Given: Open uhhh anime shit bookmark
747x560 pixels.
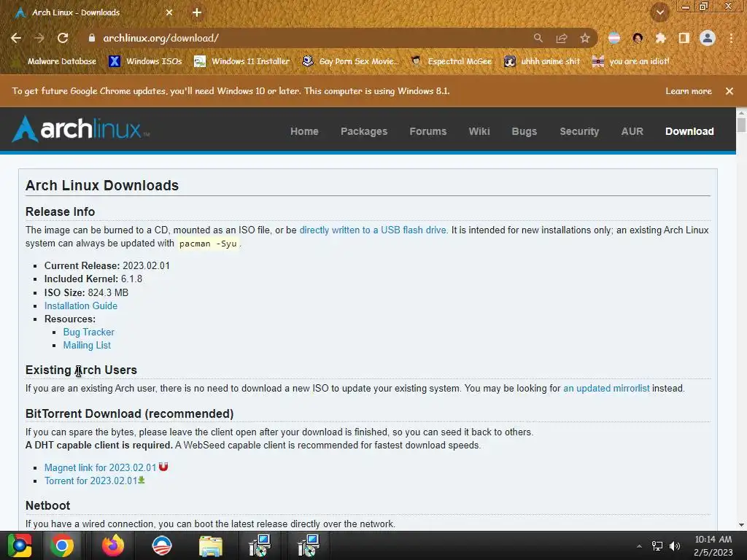Looking at the screenshot, I should click(x=542, y=61).
